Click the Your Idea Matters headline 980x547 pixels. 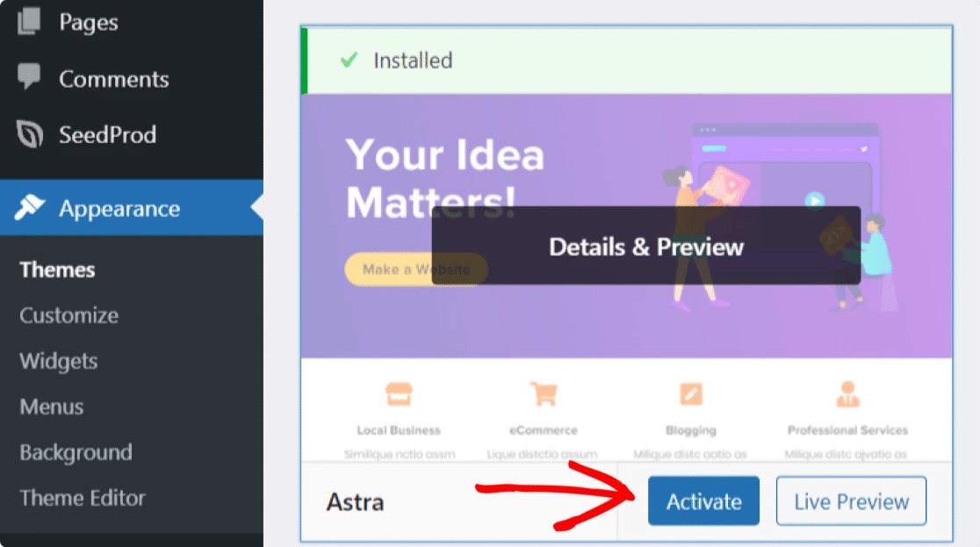click(x=445, y=178)
